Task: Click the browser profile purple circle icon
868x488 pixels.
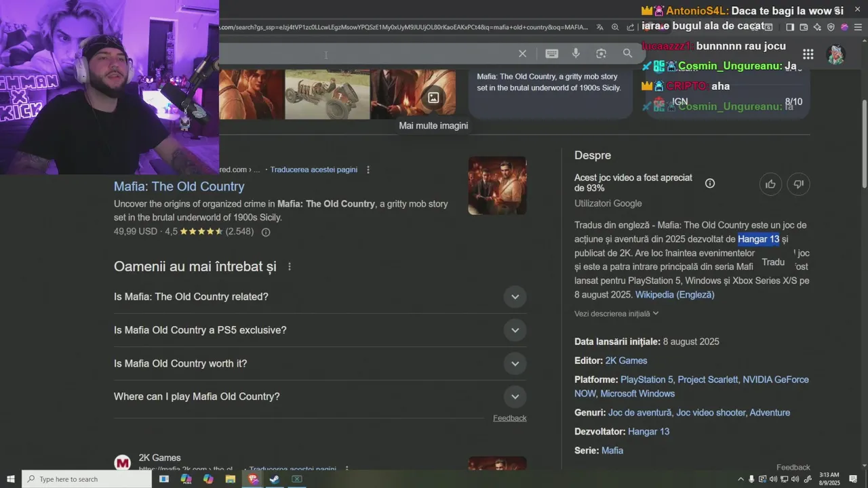Action: (x=844, y=27)
